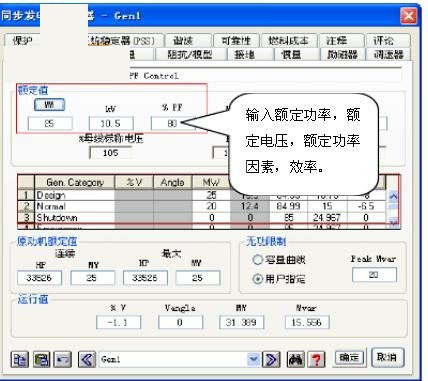Click the table scrollbar down arrow

click(x=393, y=222)
